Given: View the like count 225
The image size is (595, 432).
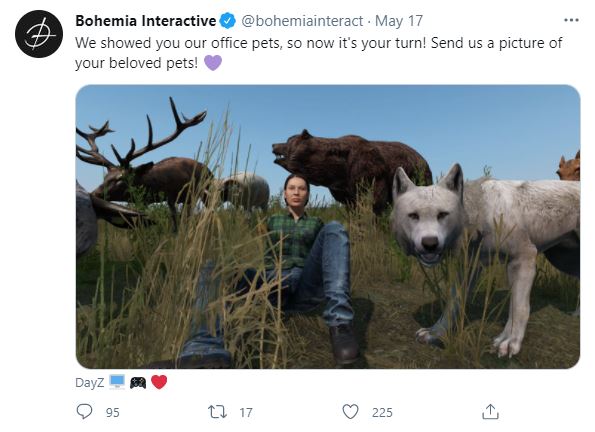Looking at the screenshot, I should (382, 413).
